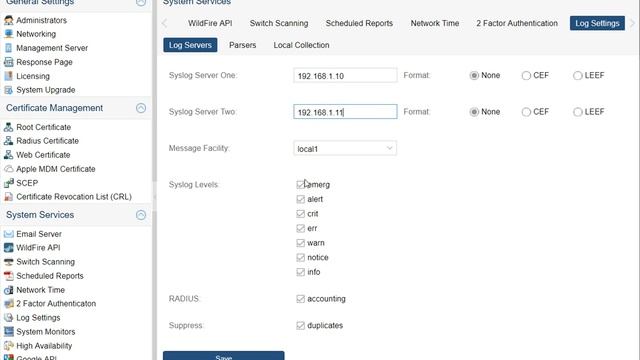Open Administrators settings link

coord(41,20)
